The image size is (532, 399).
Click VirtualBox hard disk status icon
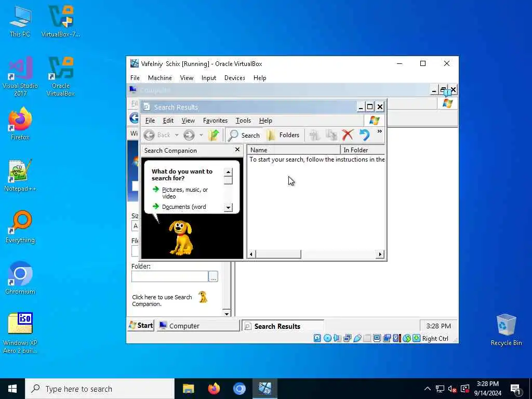click(317, 338)
